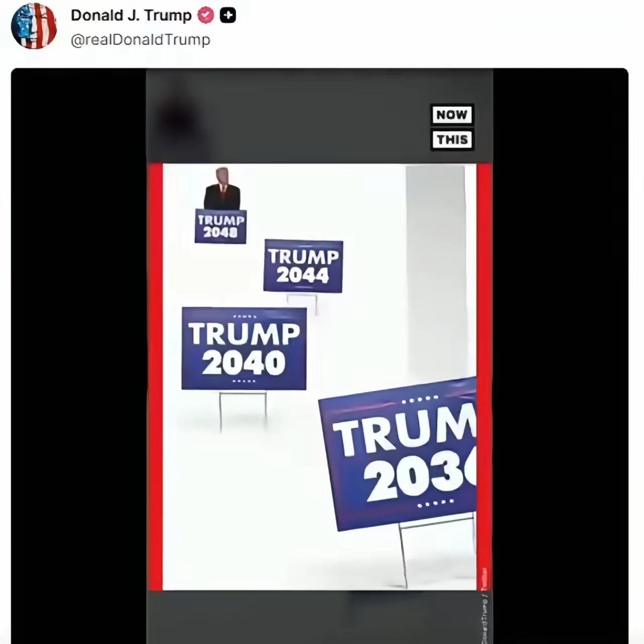This screenshot has width=644, height=644.
Task: Click the THIS logo box
Action: point(452,139)
